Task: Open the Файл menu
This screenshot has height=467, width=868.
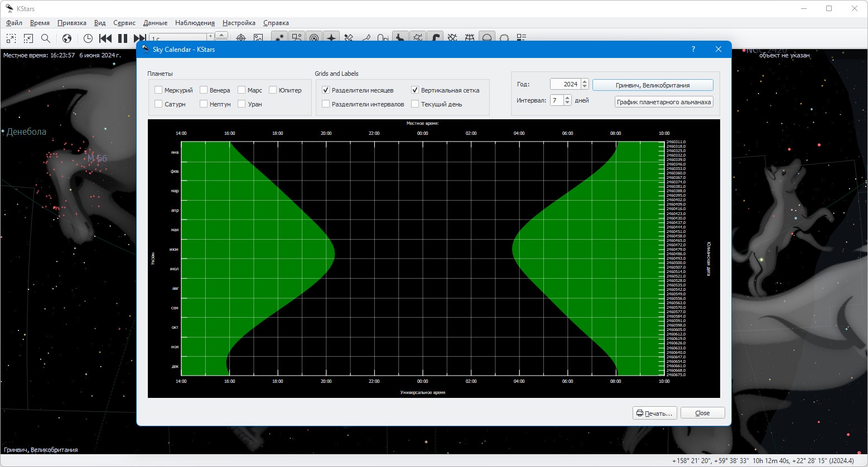Action: pos(14,23)
